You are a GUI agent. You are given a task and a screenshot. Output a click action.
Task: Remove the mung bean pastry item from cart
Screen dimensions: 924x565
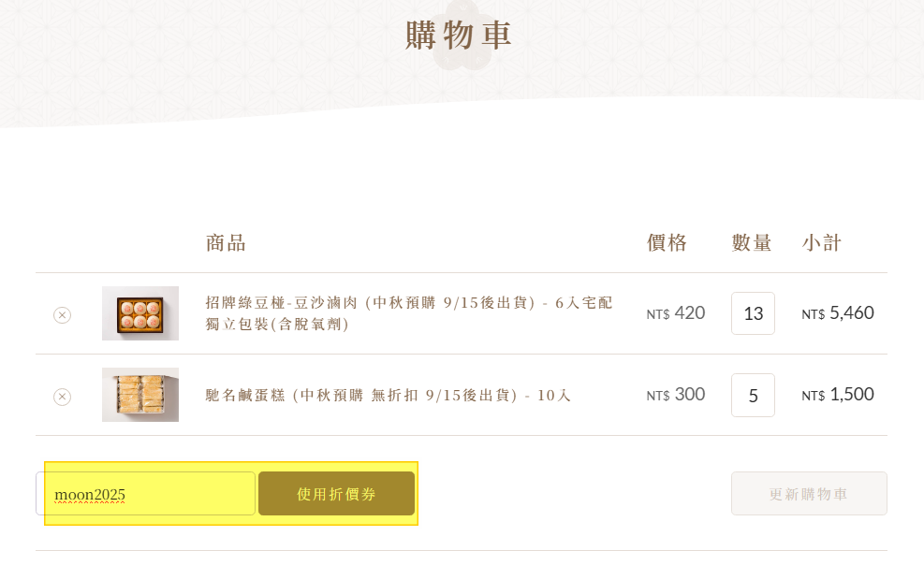[62, 315]
